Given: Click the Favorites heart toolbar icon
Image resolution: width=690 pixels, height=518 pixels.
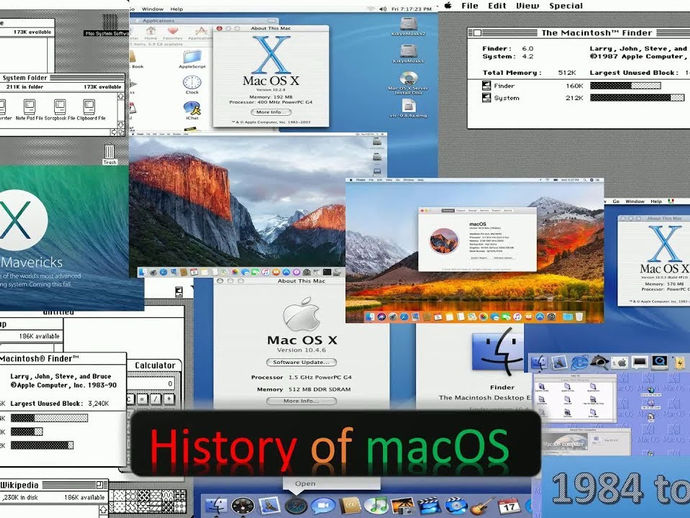Looking at the screenshot, I should point(173,33).
